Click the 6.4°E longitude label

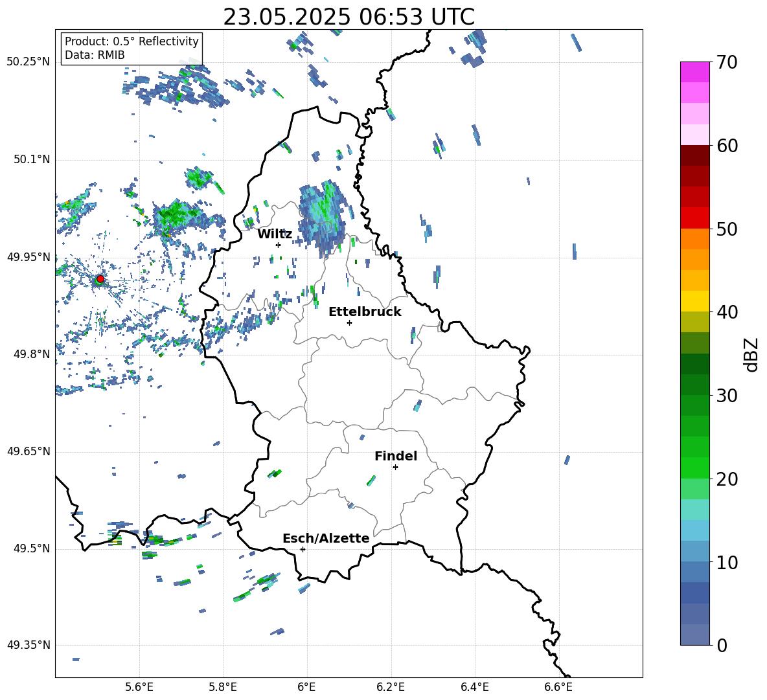pos(474,687)
